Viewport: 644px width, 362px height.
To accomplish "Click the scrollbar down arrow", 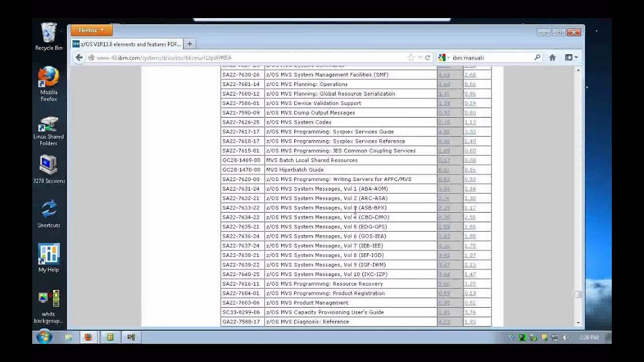I will (578, 323).
